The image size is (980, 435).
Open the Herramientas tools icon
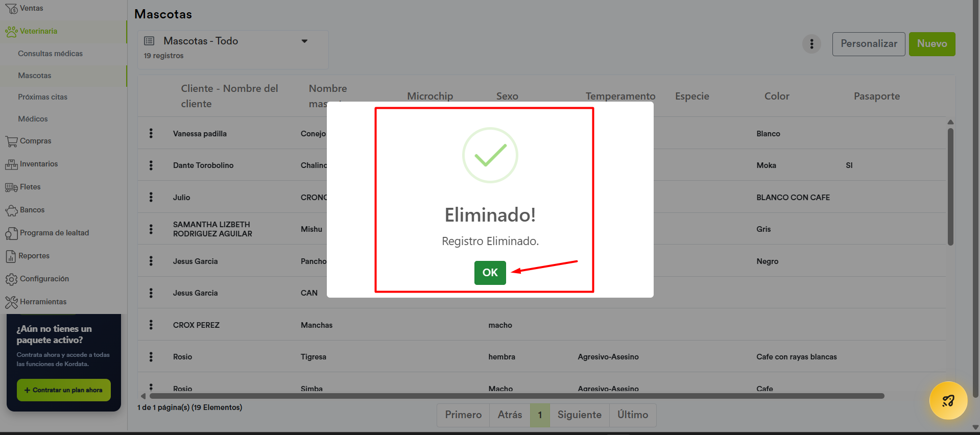(11, 302)
